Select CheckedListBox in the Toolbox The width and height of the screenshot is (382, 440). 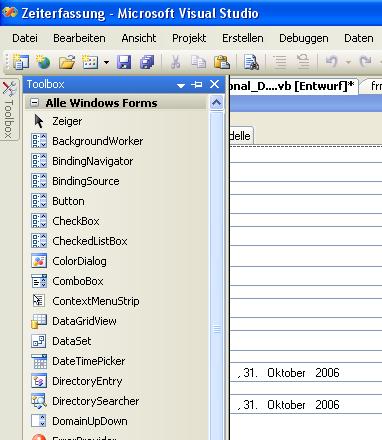pos(116,241)
